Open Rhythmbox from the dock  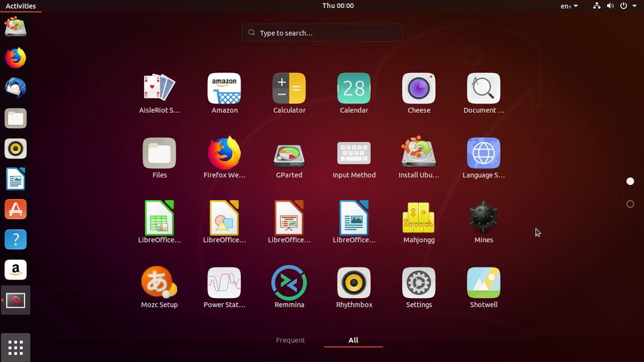[16, 149]
